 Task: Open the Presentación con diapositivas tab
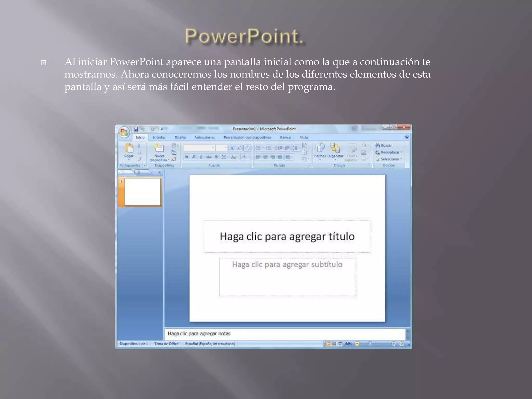tap(247, 137)
